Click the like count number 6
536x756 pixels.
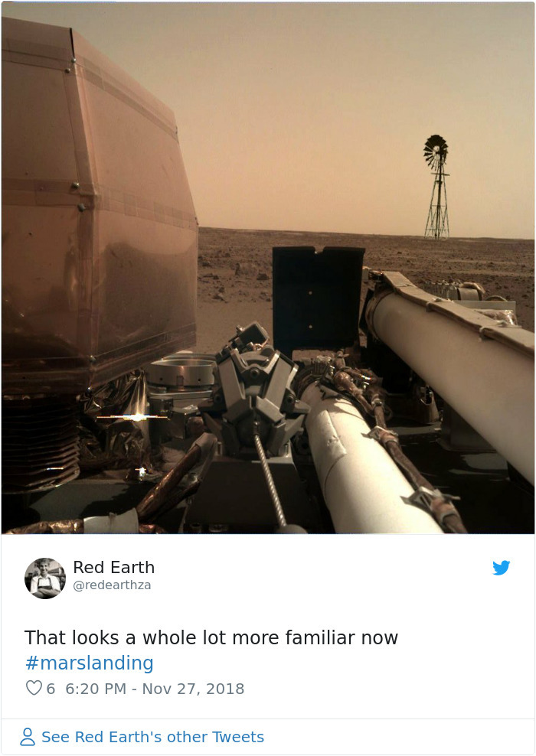tap(51, 689)
